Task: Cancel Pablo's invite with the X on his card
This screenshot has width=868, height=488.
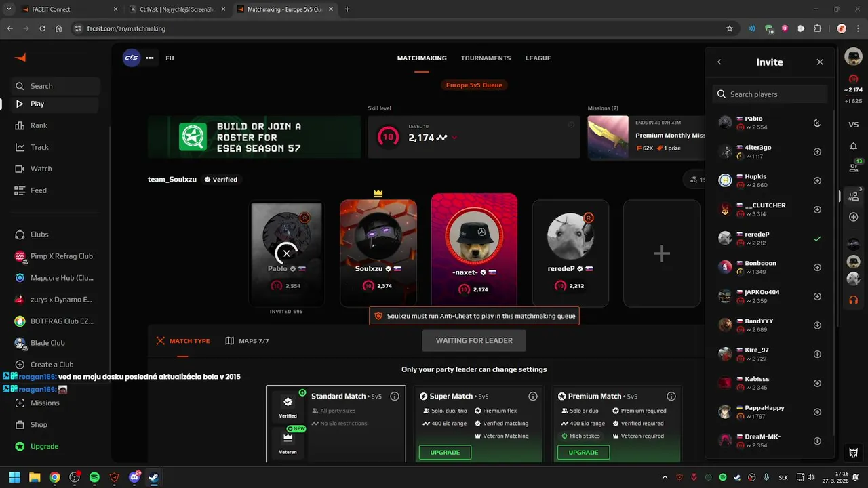Action: (286, 253)
